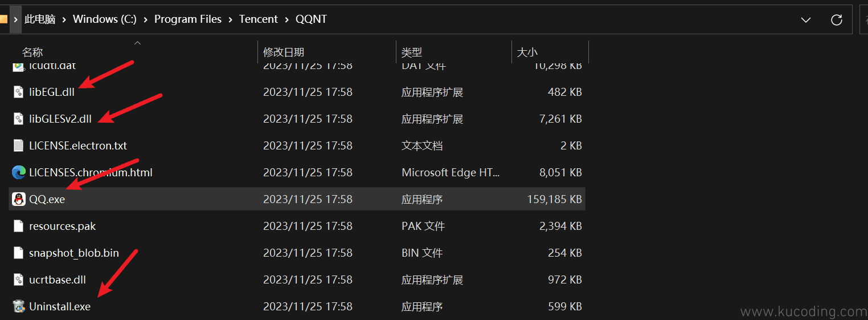Go to Tencent in breadcrumb
The image size is (868, 320).
pyautogui.click(x=259, y=19)
